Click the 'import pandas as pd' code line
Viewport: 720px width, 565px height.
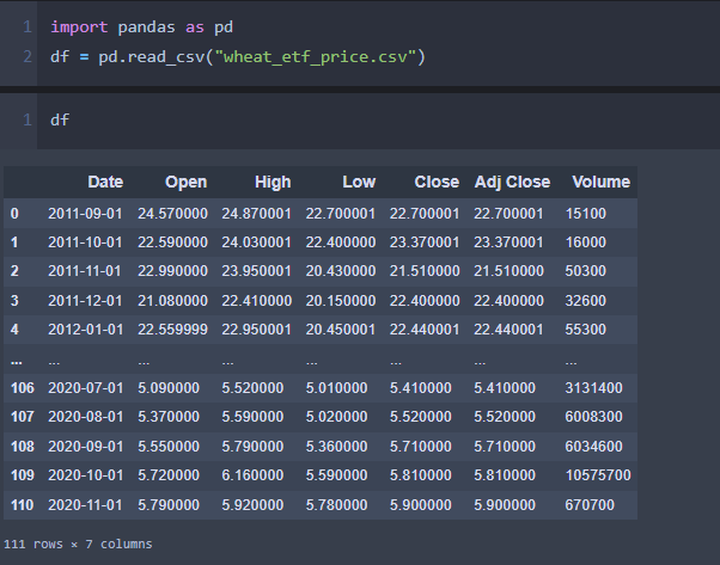[141, 27]
